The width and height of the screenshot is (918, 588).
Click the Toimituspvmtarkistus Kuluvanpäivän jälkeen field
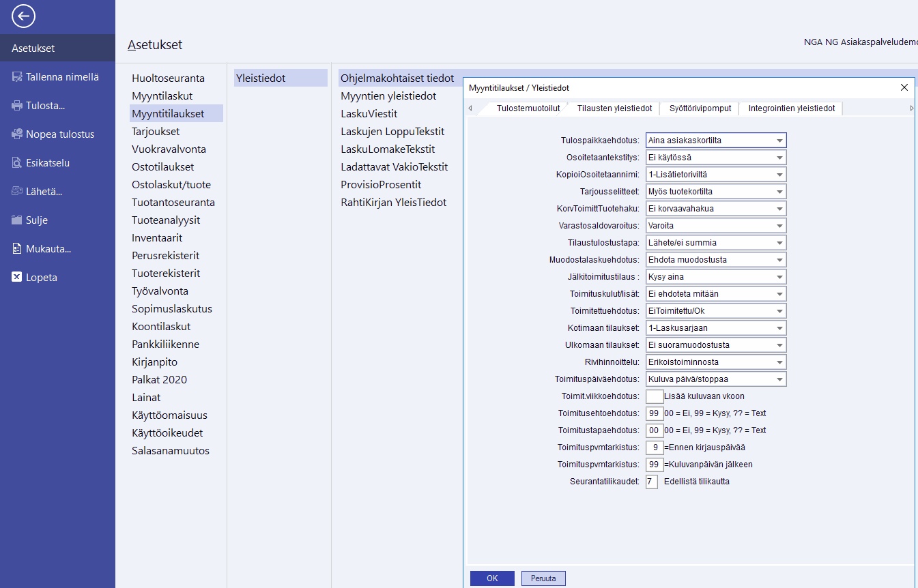click(654, 465)
